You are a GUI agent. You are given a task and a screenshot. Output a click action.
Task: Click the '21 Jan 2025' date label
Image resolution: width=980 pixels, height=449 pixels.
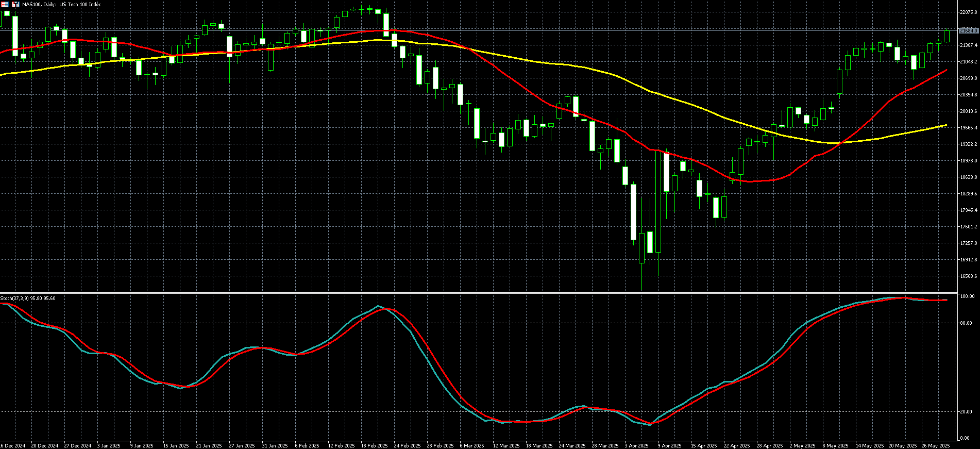209,446
